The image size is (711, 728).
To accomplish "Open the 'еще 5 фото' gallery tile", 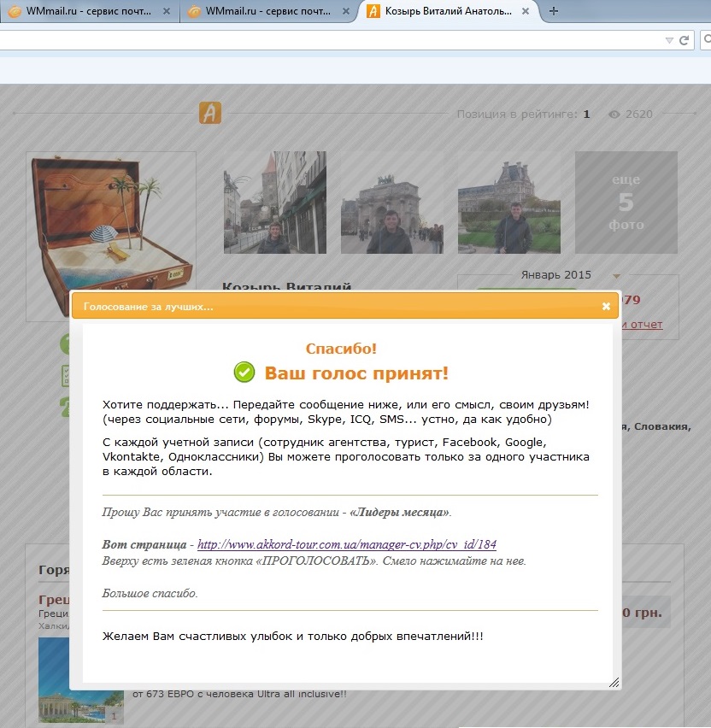I will coord(626,203).
